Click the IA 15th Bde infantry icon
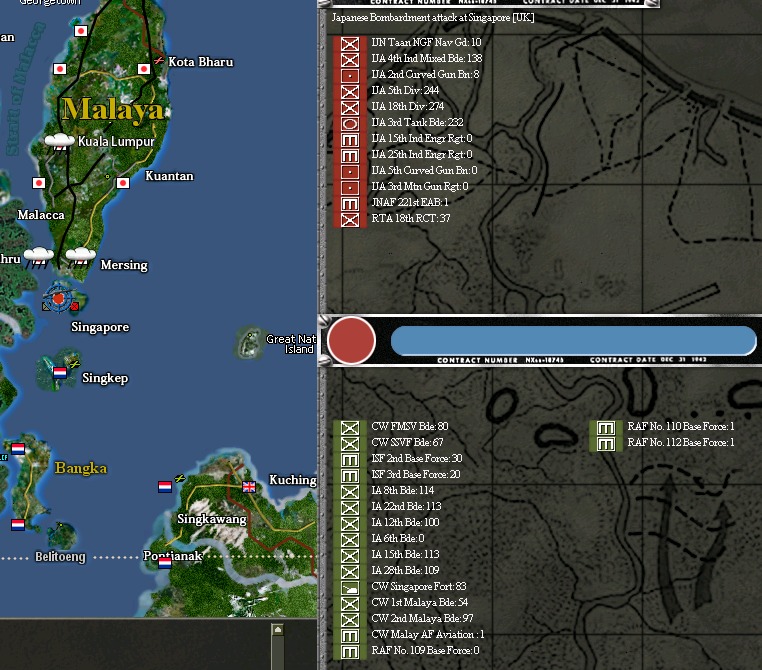Screen dimensions: 762x670 point(350,556)
